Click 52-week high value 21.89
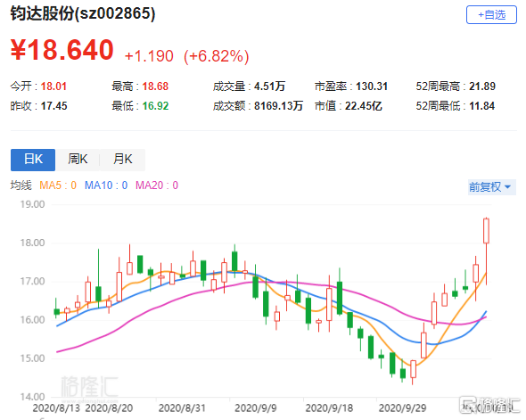Viewport: 526px width, 420px height. (482, 86)
